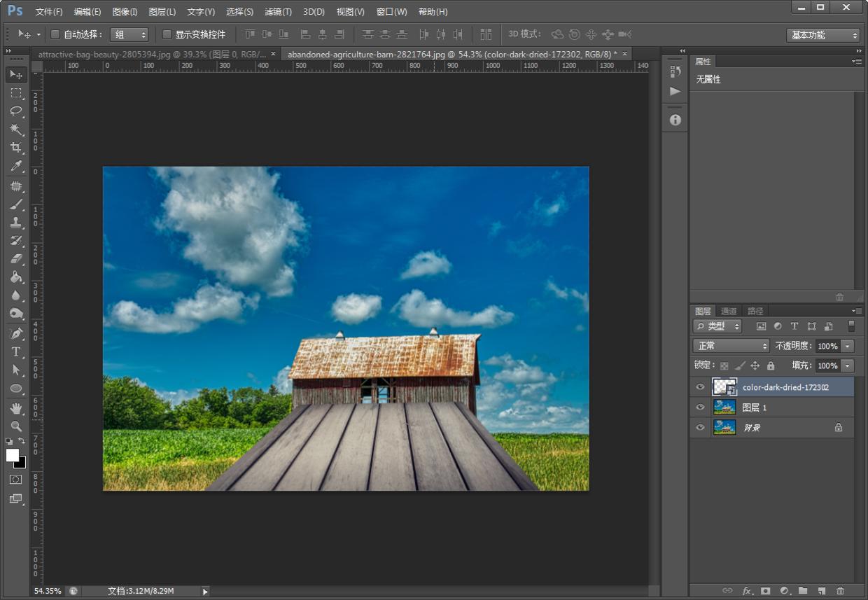Viewport: 868px width, 600px height.
Task: Select the Move tool in the toolbox
Action: (x=16, y=74)
